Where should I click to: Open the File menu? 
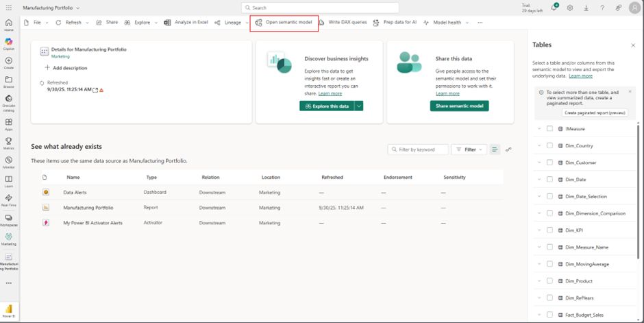(x=36, y=22)
